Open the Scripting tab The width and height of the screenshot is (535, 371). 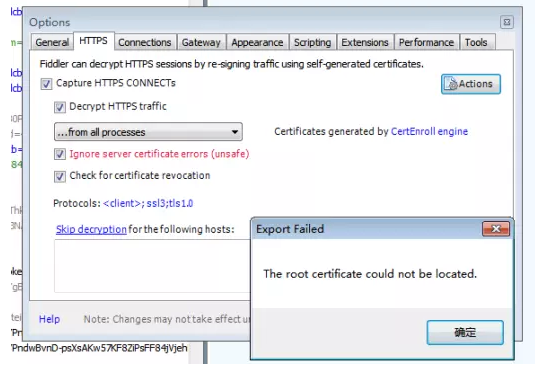[313, 42]
